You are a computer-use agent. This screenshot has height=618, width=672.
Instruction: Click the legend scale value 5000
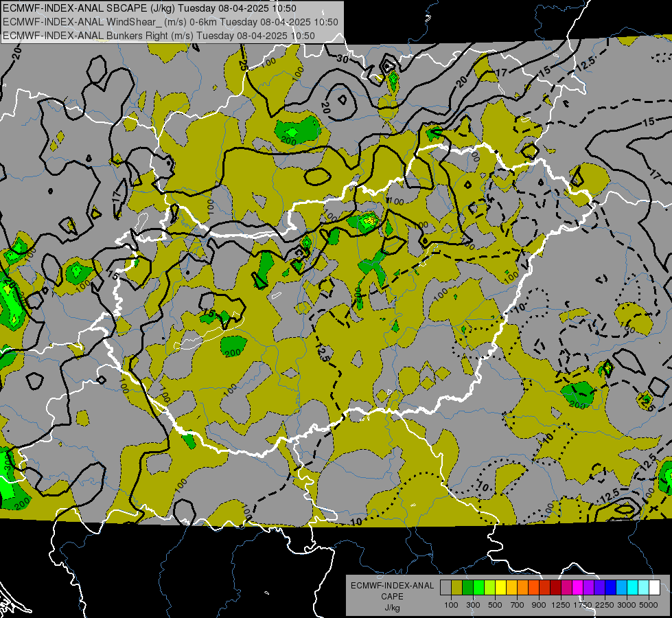point(649,605)
